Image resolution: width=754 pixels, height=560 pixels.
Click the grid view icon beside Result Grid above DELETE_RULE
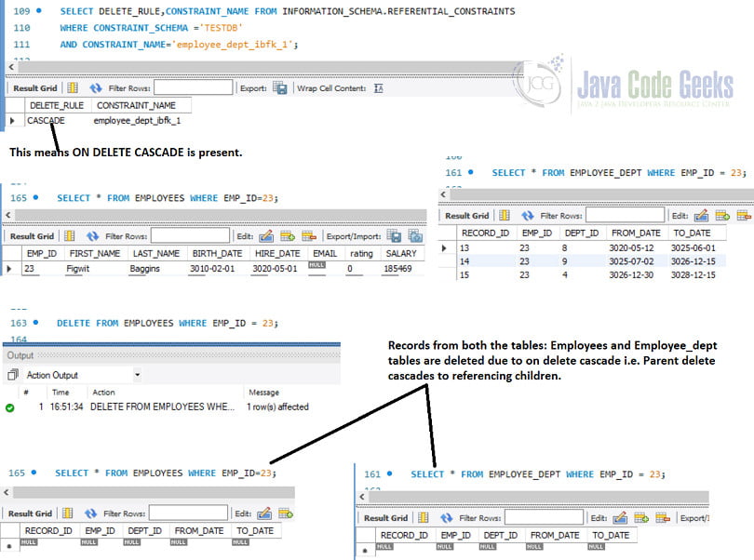pos(72,88)
